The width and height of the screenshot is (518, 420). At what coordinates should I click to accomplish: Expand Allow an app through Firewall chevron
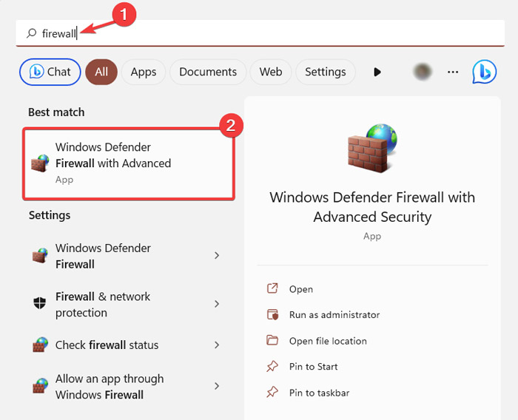(217, 386)
